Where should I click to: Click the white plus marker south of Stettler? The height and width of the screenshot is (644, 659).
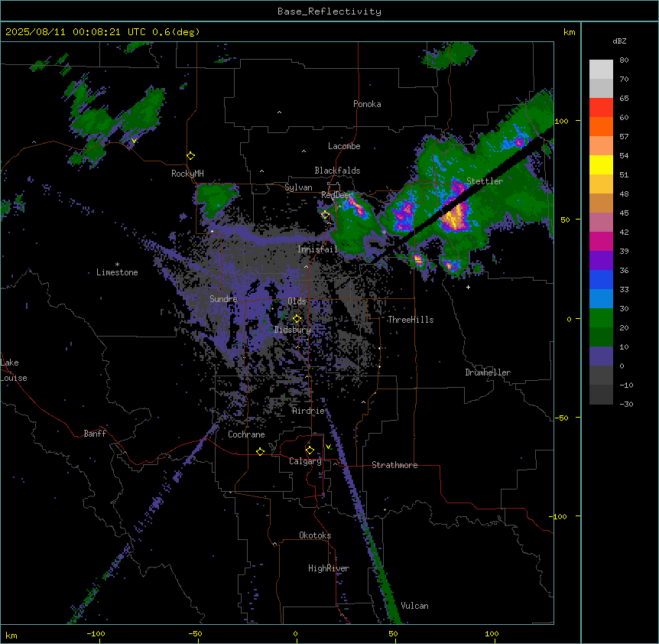pyautogui.click(x=468, y=287)
